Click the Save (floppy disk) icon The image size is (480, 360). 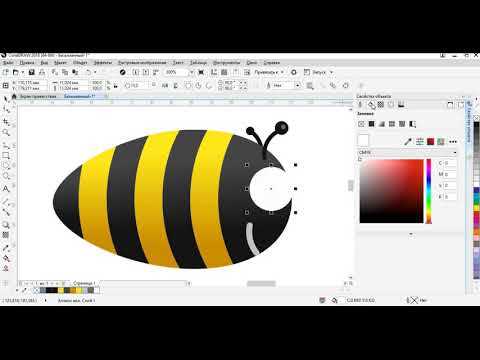32,72
